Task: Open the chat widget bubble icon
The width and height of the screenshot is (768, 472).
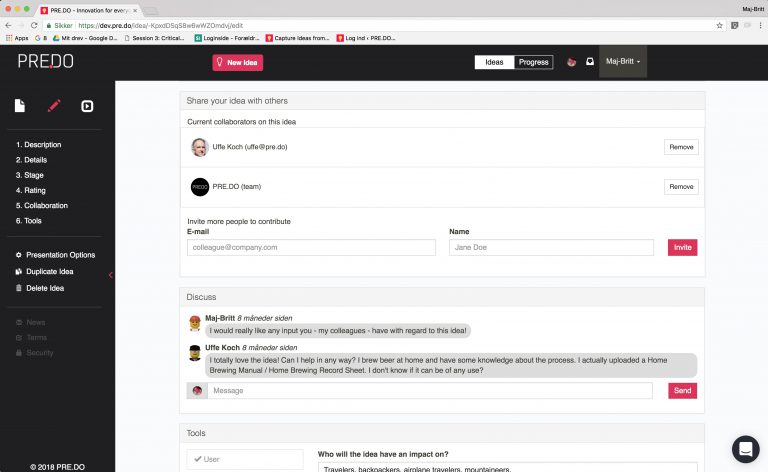Action: tap(745, 449)
